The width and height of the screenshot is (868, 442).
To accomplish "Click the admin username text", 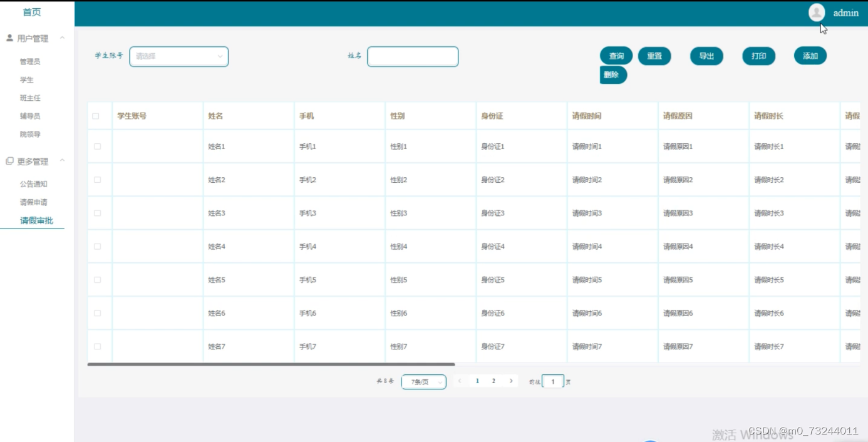I will (846, 13).
